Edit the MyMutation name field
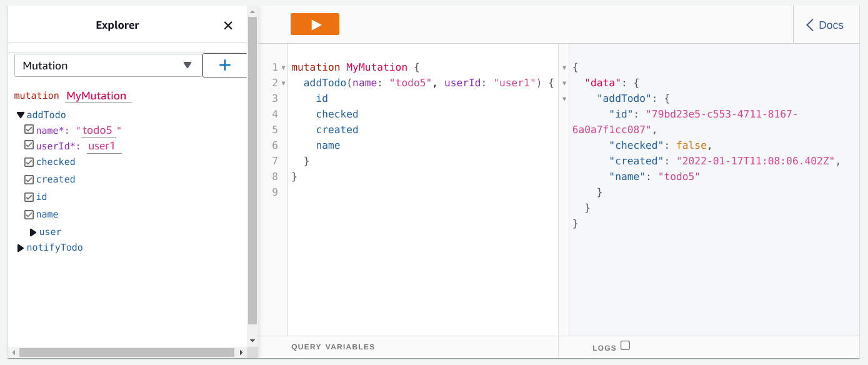 (97, 96)
